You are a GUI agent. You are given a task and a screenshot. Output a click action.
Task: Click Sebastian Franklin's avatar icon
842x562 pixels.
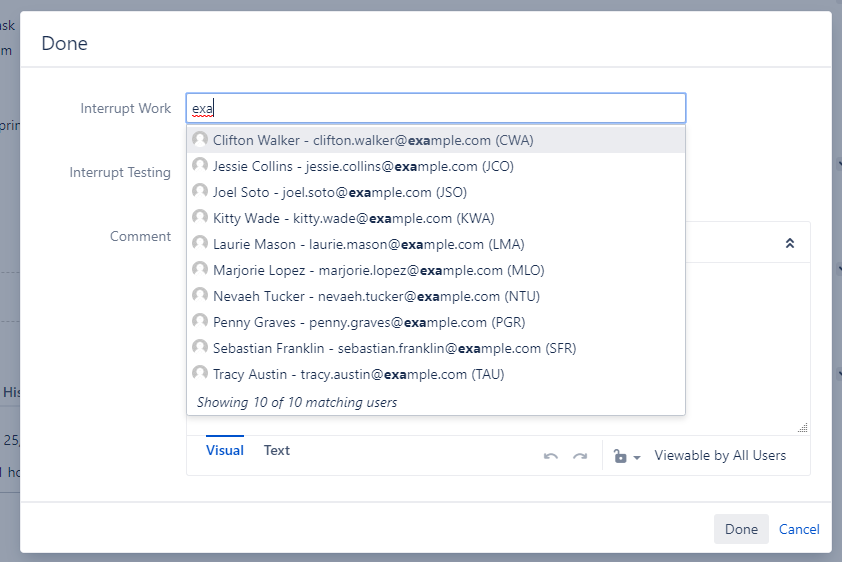click(x=200, y=347)
